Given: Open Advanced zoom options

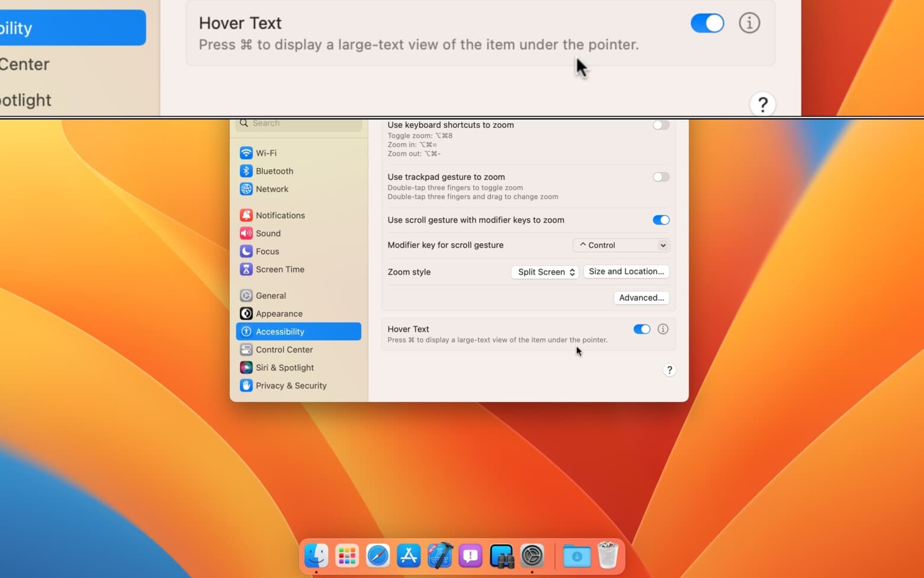Looking at the screenshot, I should click(641, 297).
